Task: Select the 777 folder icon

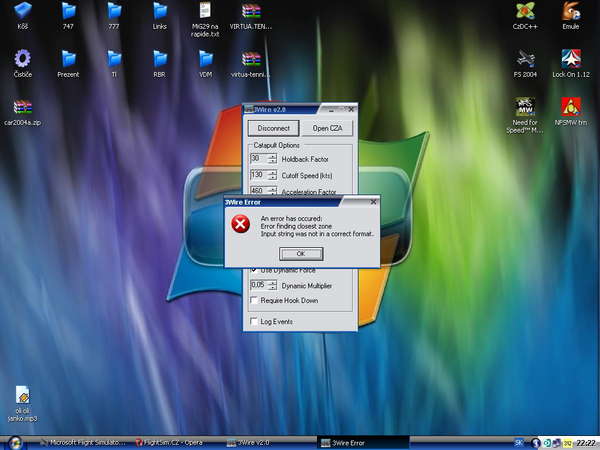Action: [114, 16]
